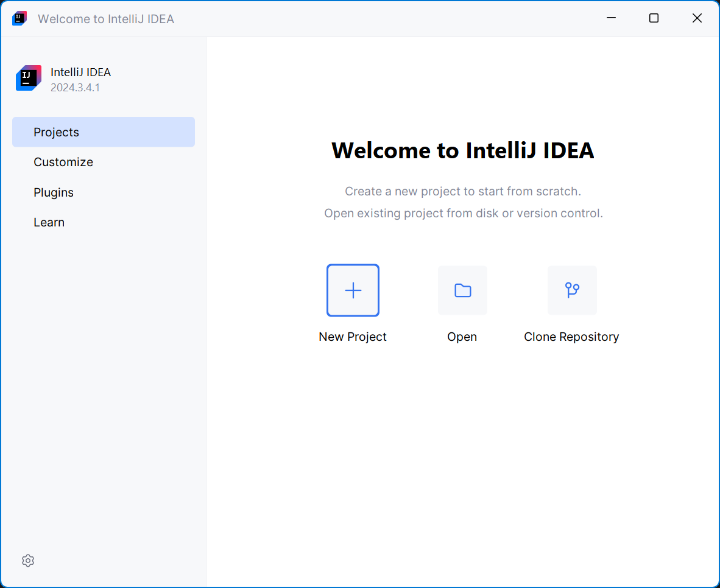Click the "New Project" text label
The width and height of the screenshot is (720, 588).
click(x=353, y=337)
